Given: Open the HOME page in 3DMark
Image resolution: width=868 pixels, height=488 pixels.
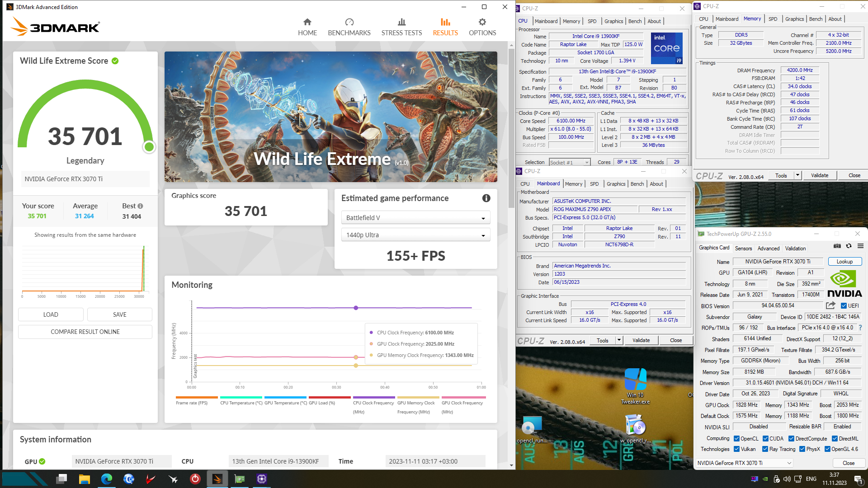Looking at the screenshot, I should (307, 27).
